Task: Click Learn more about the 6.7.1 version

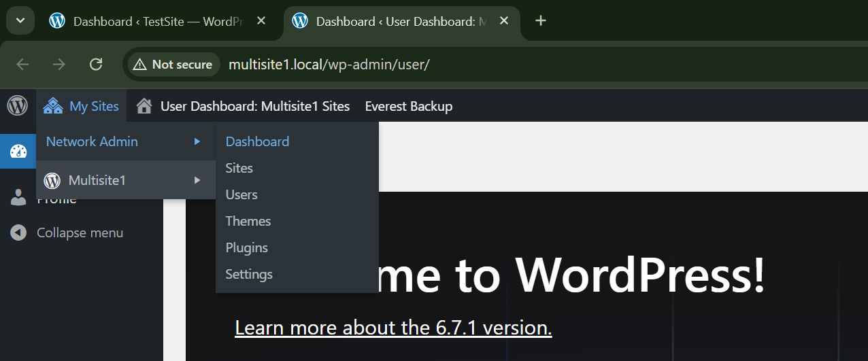Action: coord(393,328)
